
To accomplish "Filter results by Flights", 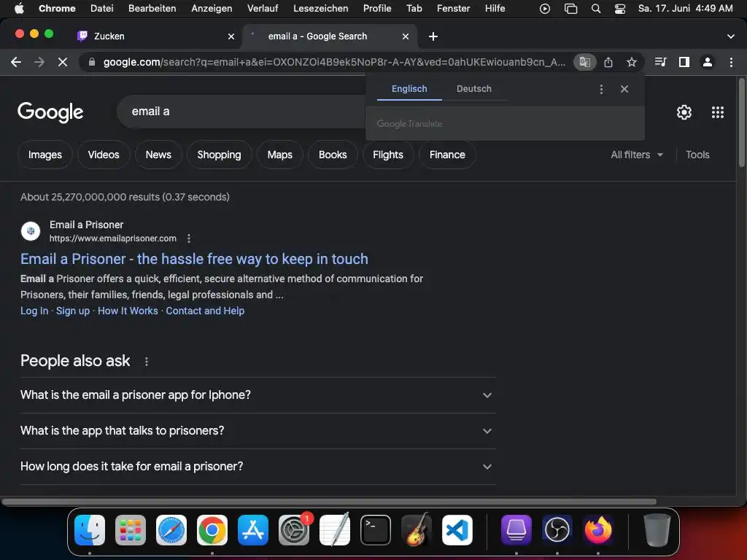I will pos(388,155).
